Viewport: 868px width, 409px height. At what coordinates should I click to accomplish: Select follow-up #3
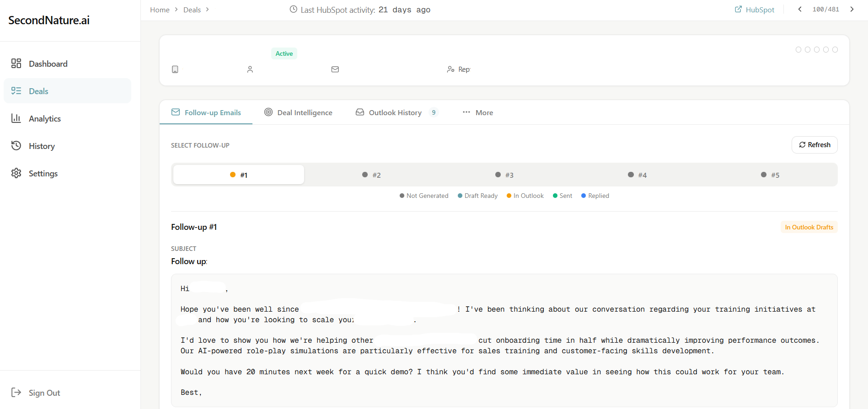[x=504, y=175]
